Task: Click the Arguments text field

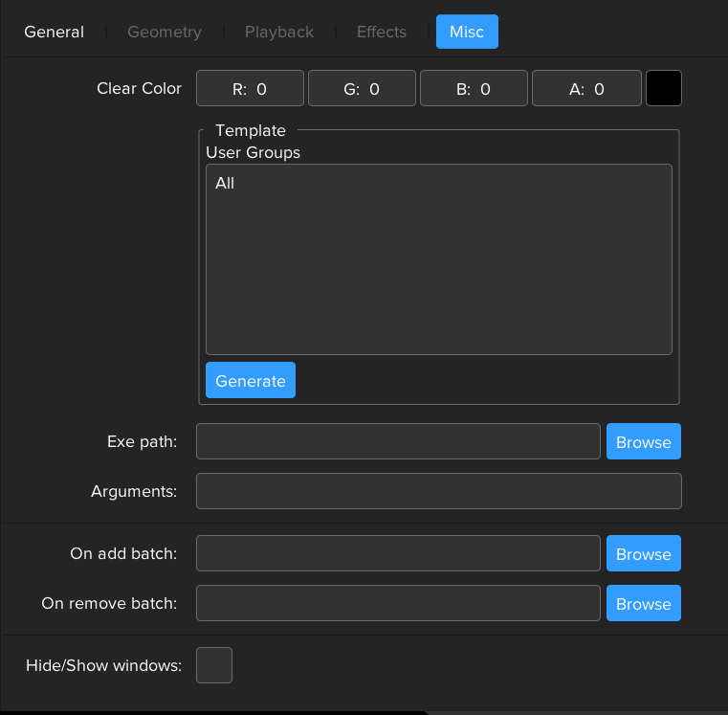Action: (438, 491)
